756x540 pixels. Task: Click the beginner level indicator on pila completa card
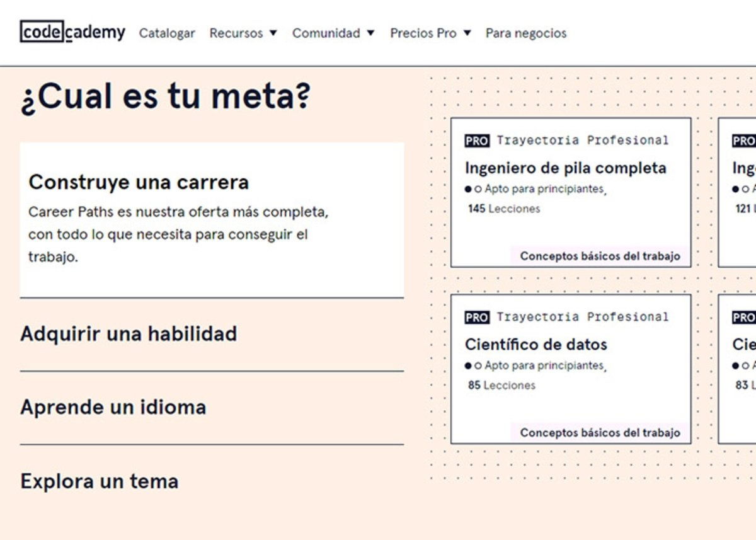[x=472, y=188]
